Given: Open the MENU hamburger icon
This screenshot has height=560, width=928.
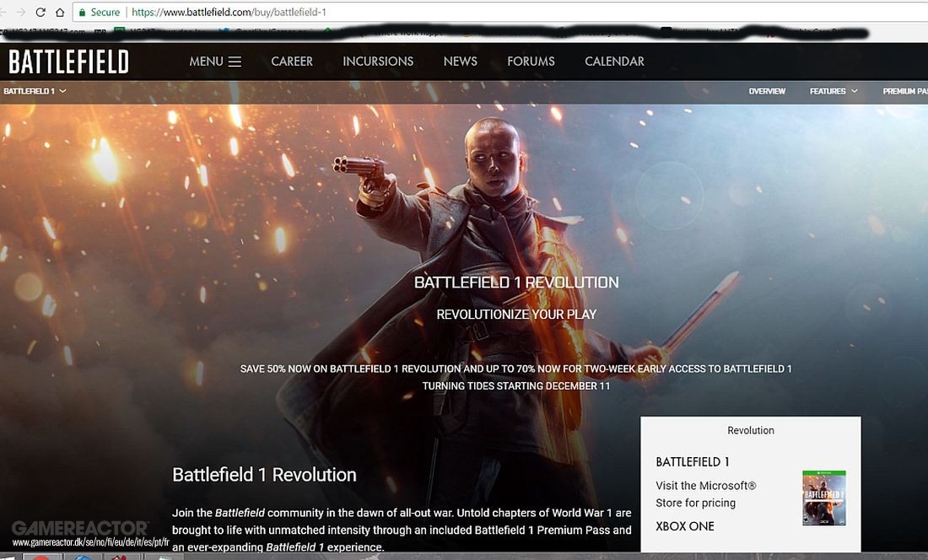Looking at the screenshot, I should (x=234, y=61).
